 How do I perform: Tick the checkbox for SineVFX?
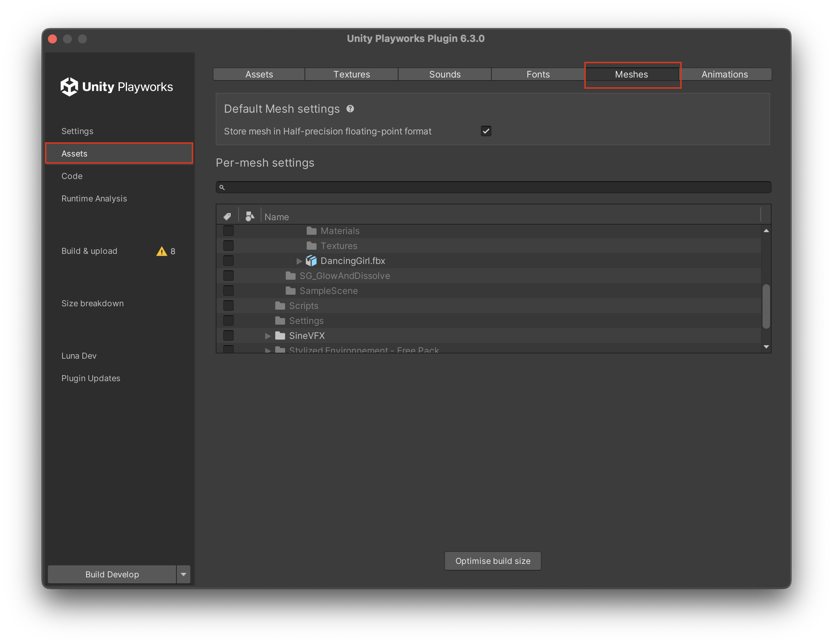(x=228, y=335)
